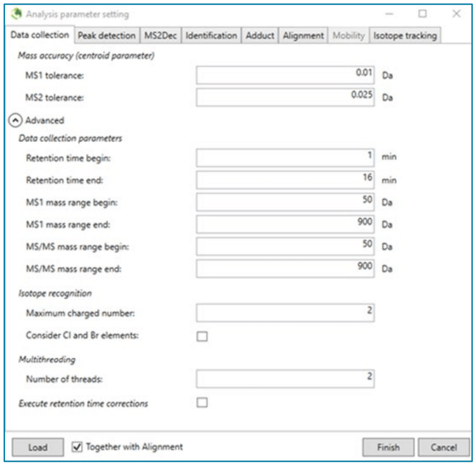The width and height of the screenshot is (476, 466).
Task: Maximize the Analysis parameter setting window
Action: [x=422, y=13]
